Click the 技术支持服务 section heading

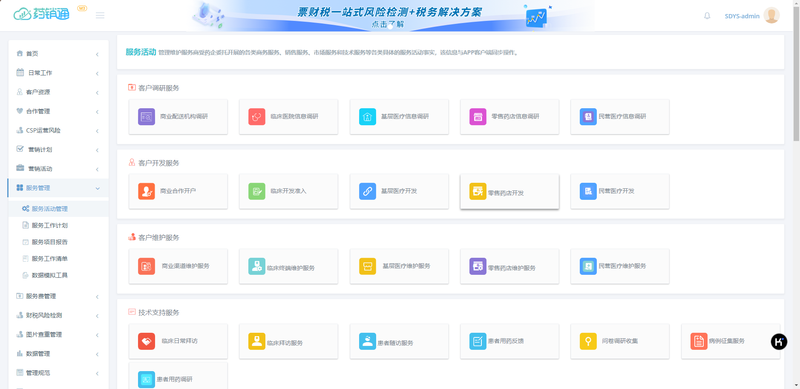159,312
